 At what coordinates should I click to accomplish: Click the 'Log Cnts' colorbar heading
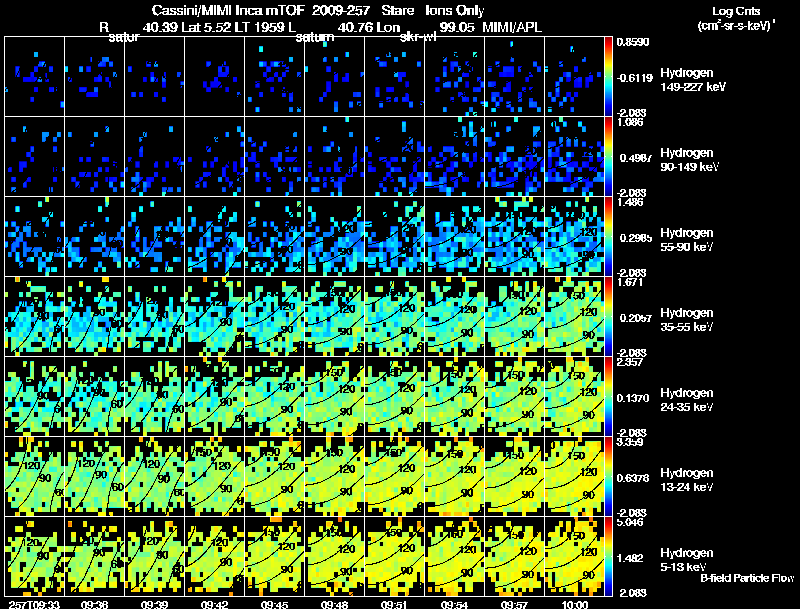pyautogui.click(x=736, y=11)
